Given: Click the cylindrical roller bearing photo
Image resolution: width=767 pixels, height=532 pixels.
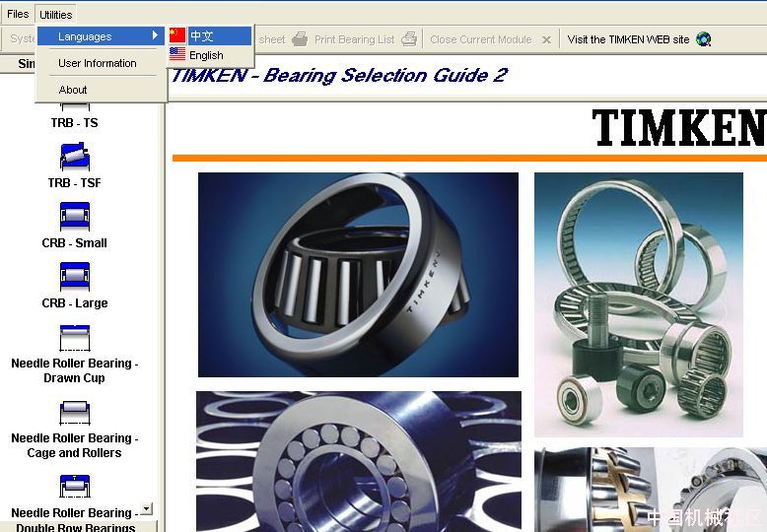Looking at the screenshot, I should [x=359, y=462].
